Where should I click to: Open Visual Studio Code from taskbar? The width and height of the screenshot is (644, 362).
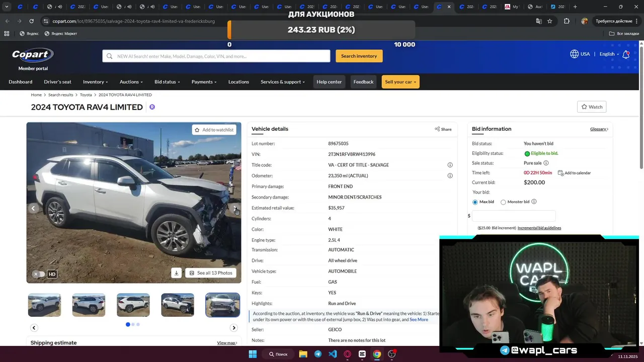(333, 354)
